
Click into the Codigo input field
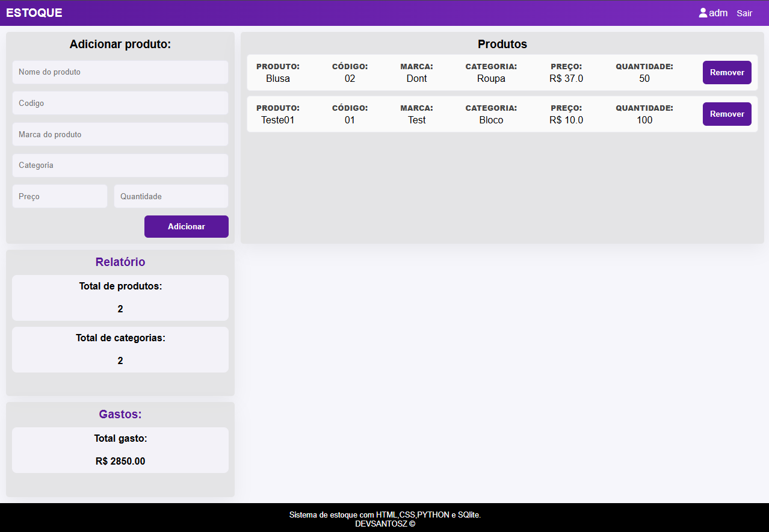(120, 103)
